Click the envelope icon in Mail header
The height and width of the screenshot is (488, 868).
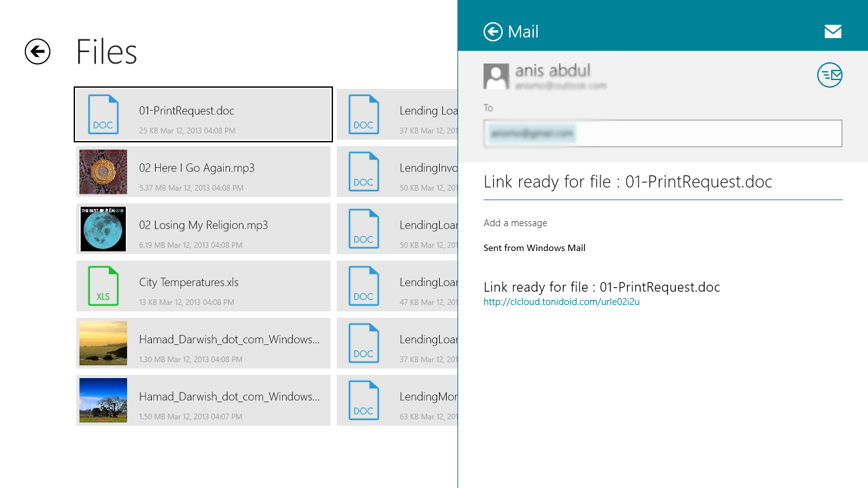832,32
